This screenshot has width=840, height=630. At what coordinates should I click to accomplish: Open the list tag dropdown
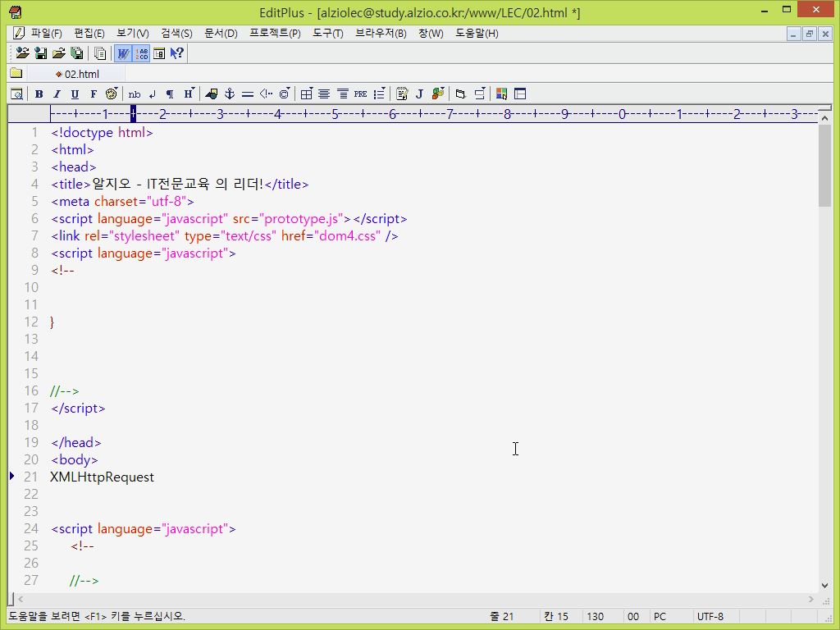[379, 94]
